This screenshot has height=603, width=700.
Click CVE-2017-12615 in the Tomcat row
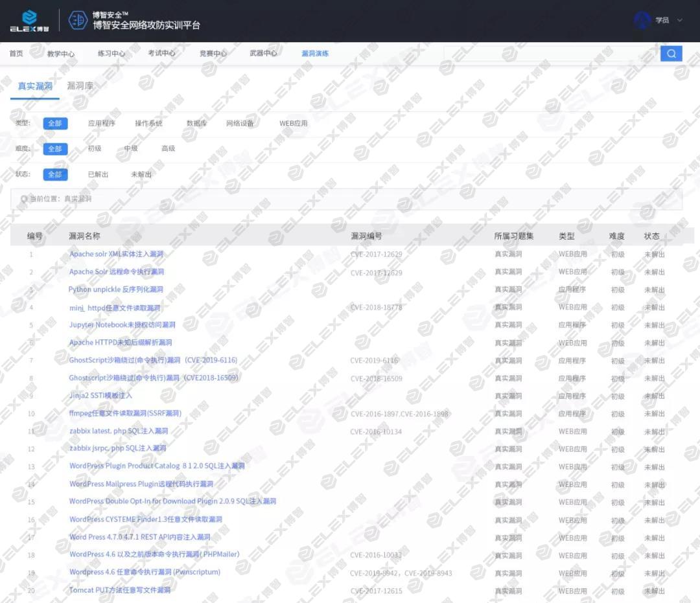tap(377, 591)
